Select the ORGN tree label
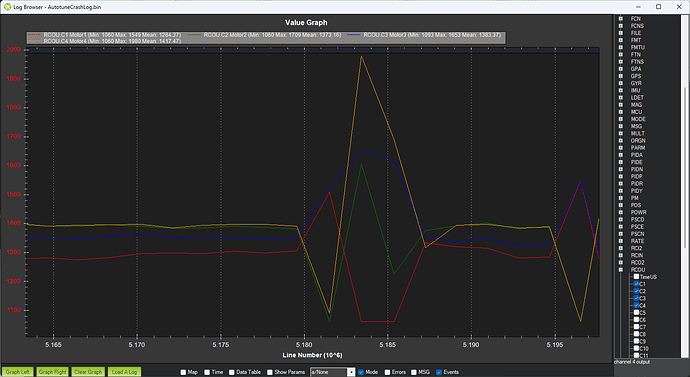The height and width of the screenshot is (377, 690). [x=638, y=141]
